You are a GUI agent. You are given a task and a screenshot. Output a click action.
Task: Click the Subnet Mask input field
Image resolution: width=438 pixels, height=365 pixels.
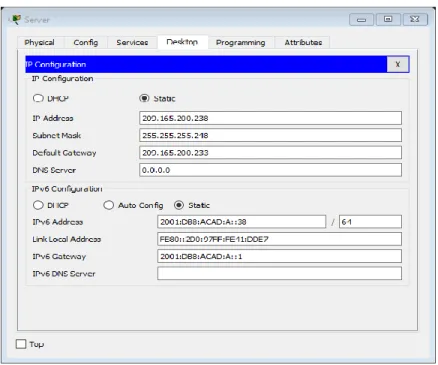coord(270,135)
